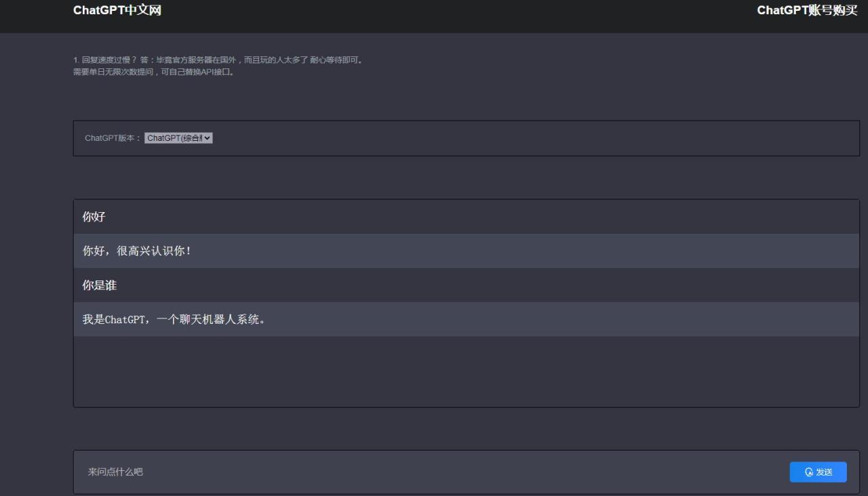868x496 pixels.
Task: Click the reply 你好，很高兴认识你！
Action: point(137,251)
